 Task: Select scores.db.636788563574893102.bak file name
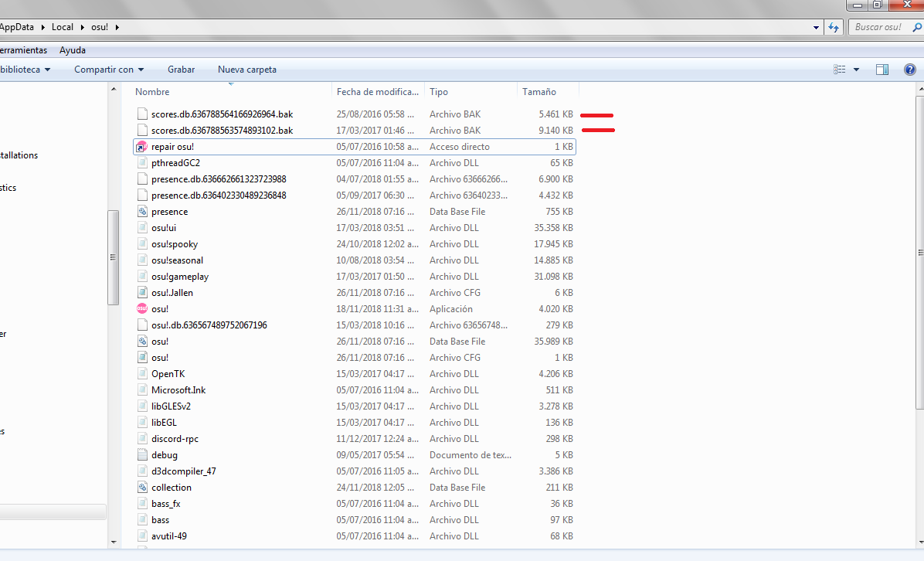click(x=223, y=131)
